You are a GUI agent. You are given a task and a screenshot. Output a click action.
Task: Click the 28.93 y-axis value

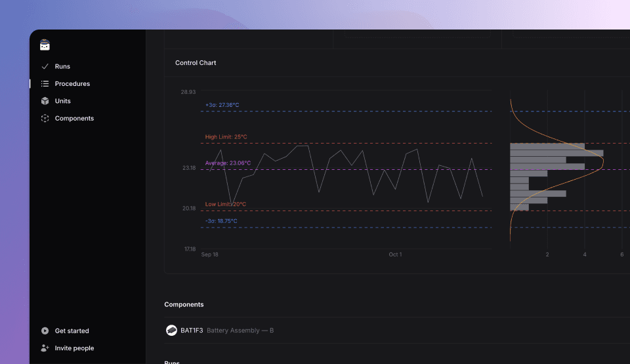pyautogui.click(x=188, y=92)
